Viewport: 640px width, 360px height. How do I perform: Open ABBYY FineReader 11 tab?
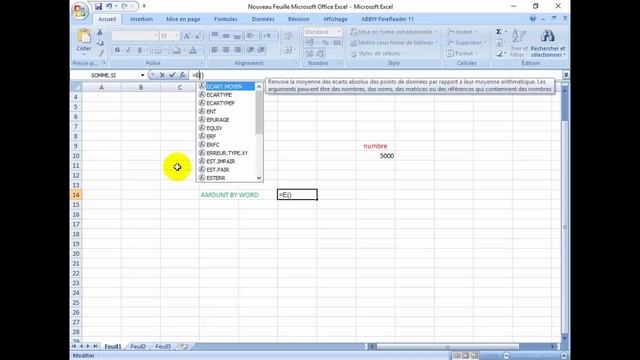tap(387, 19)
